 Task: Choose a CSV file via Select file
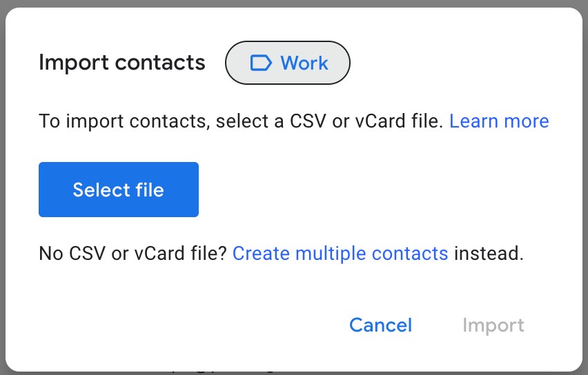(x=119, y=190)
